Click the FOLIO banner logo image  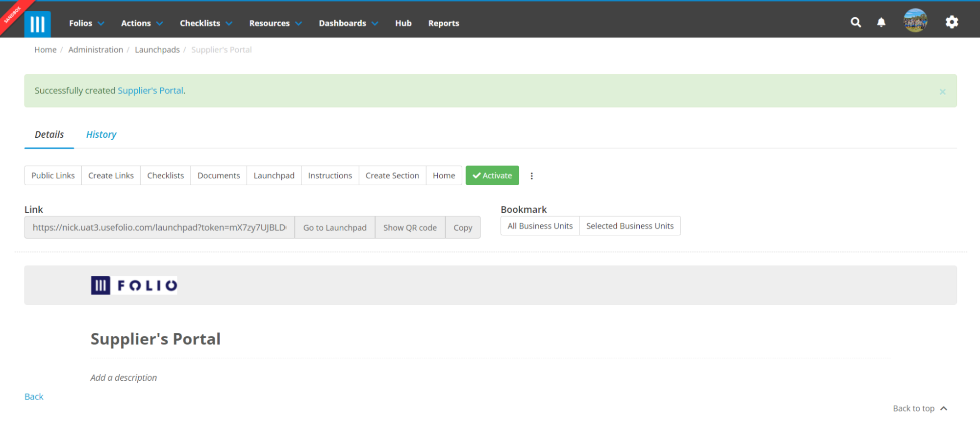[x=134, y=285]
